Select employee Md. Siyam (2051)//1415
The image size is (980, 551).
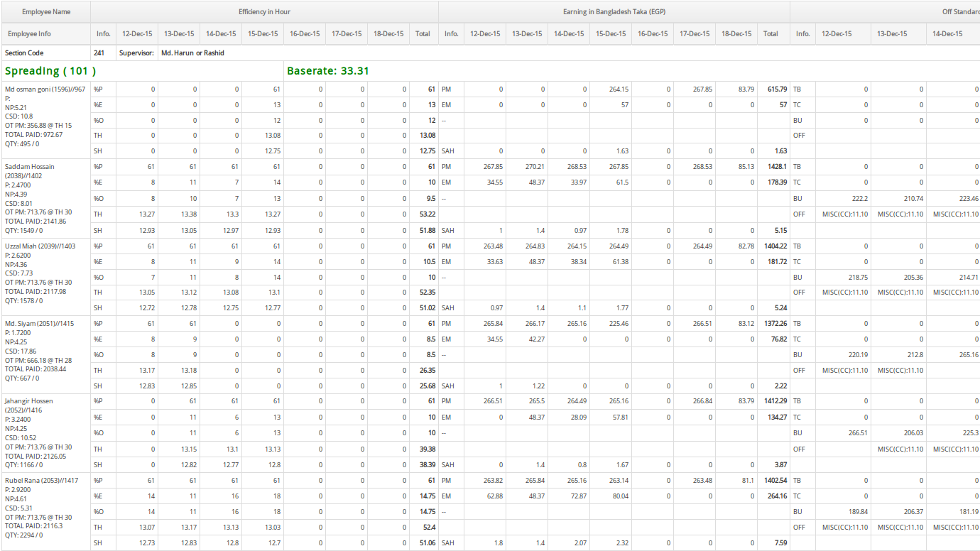pos(39,323)
